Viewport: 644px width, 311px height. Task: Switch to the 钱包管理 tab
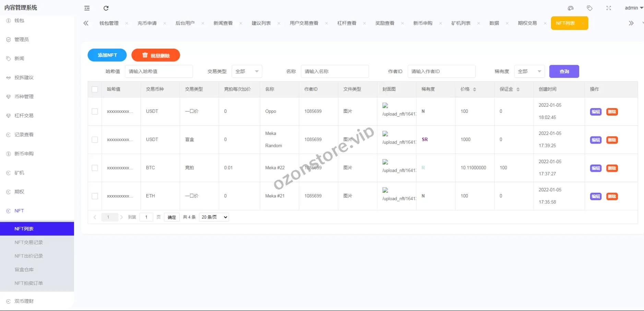(x=109, y=23)
